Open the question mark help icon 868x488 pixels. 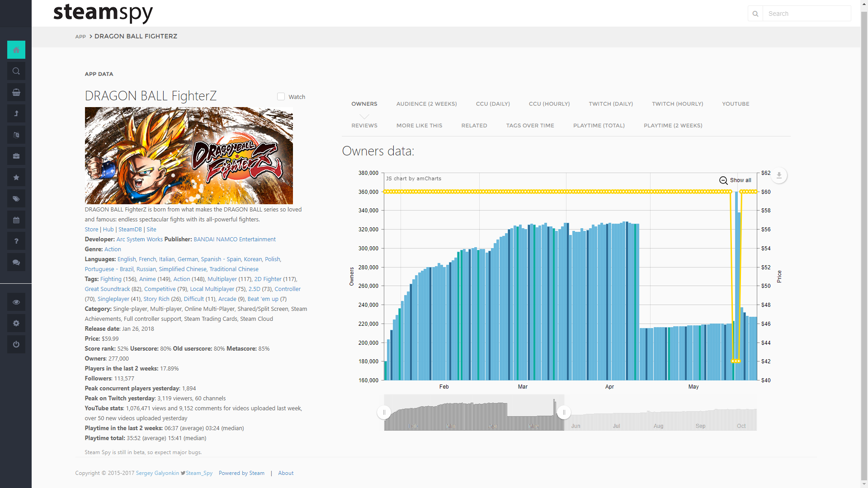16,241
